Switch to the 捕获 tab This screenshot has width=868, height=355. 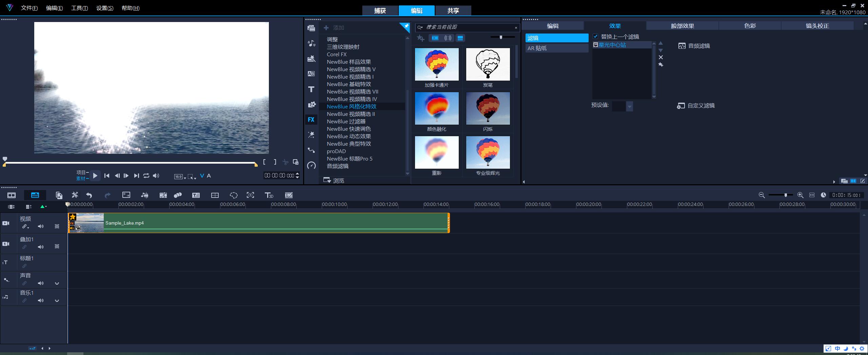(x=380, y=11)
